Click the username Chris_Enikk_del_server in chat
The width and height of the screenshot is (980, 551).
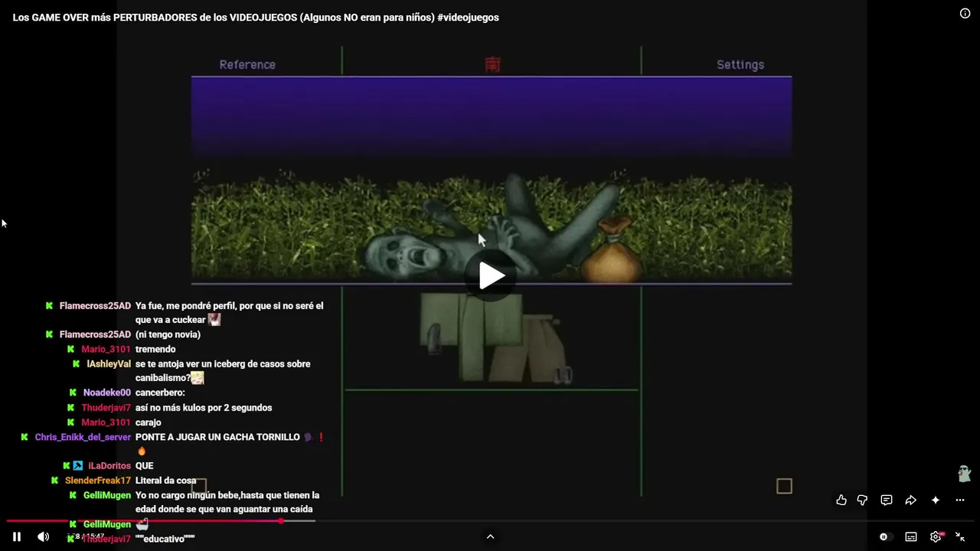(x=83, y=438)
